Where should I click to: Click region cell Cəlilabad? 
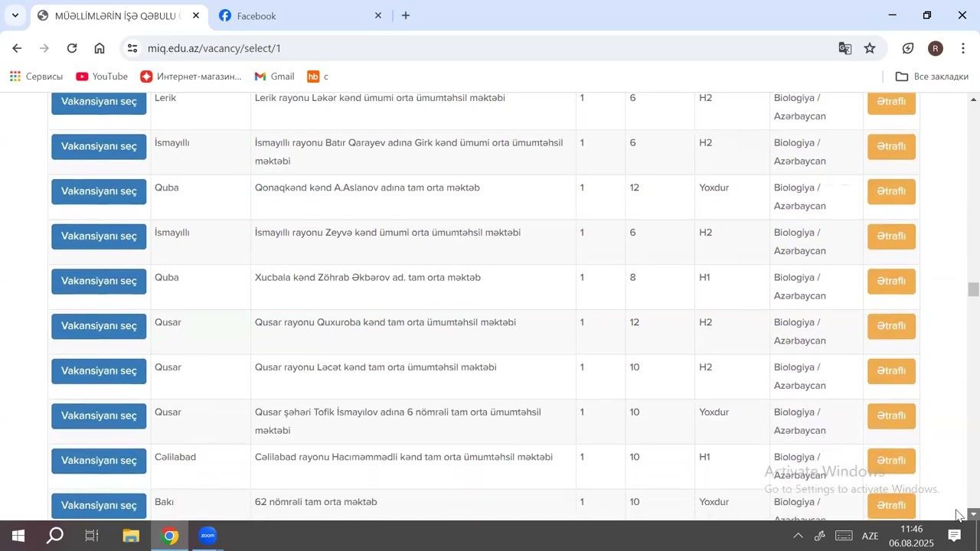pyautogui.click(x=175, y=457)
